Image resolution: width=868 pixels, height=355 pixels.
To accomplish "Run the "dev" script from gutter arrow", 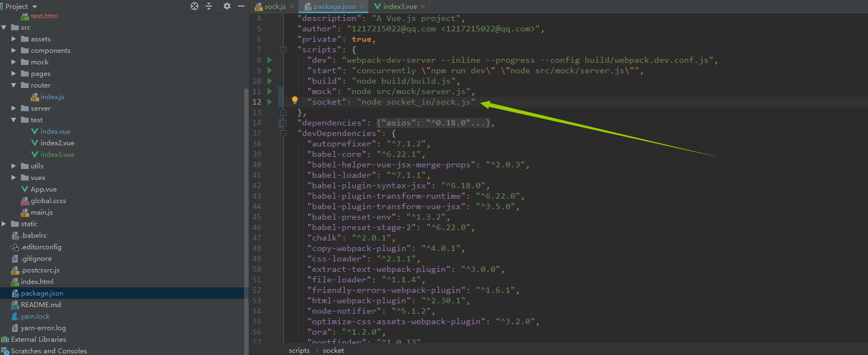I will (x=269, y=60).
